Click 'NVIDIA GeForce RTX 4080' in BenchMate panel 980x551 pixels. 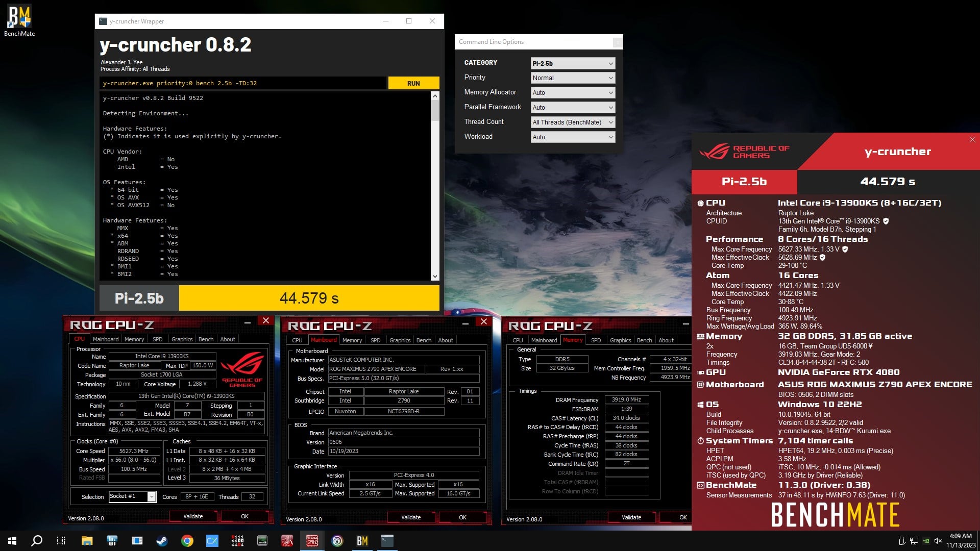[x=839, y=372]
